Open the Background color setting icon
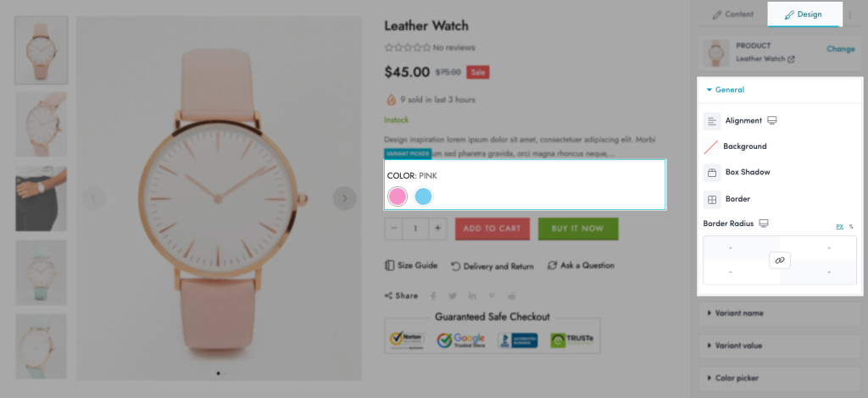Viewport: 868px width, 398px height. pyautogui.click(x=711, y=147)
